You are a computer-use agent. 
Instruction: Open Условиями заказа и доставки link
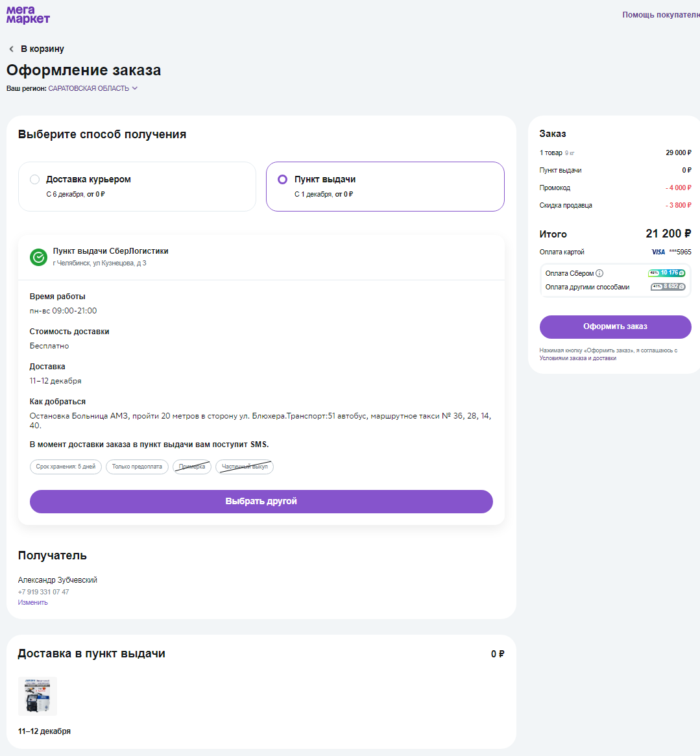pos(577,358)
